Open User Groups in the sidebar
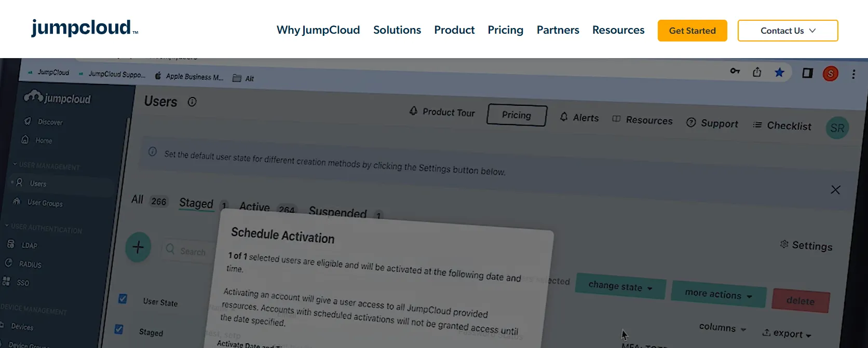 pyautogui.click(x=38, y=202)
